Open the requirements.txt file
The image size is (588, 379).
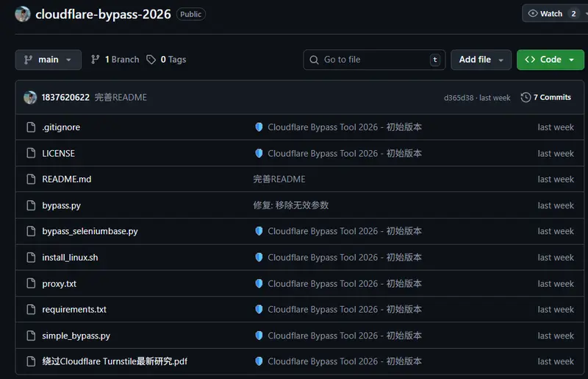point(74,309)
